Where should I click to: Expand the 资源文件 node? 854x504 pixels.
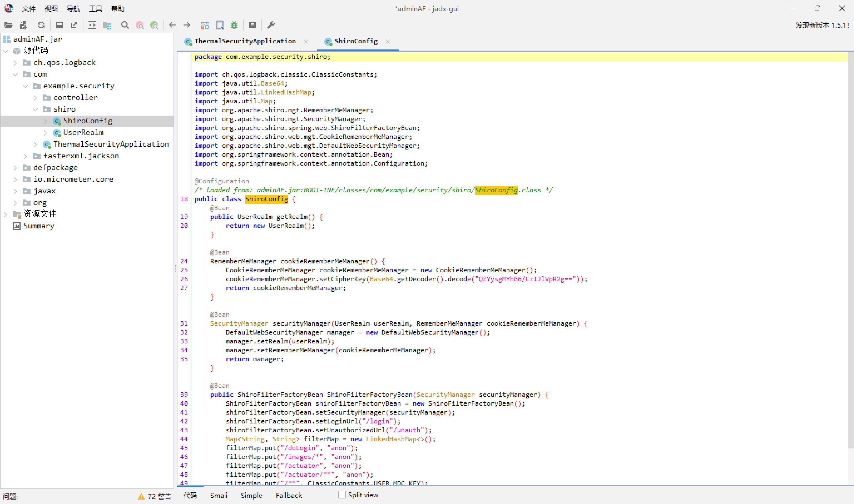tap(6, 214)
